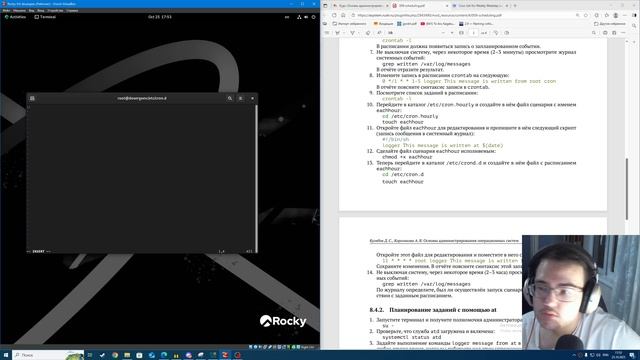Open the 2V bookmark in favorites bar

click(x=476, y=24)
